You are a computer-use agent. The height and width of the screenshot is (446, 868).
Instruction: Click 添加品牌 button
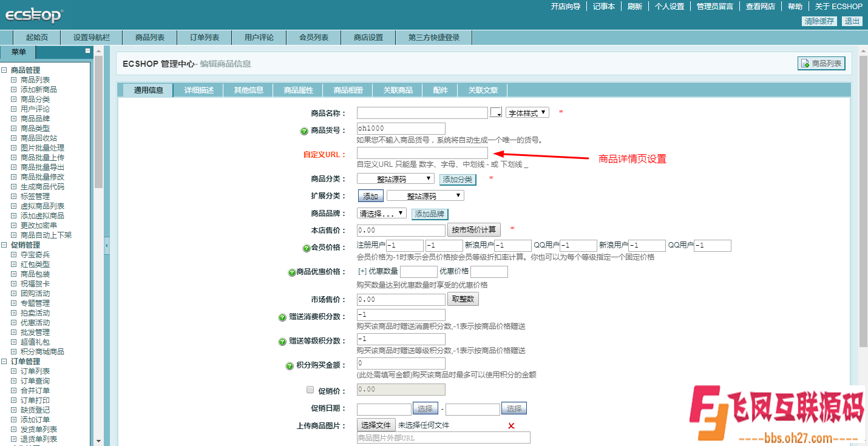(430, 214)
